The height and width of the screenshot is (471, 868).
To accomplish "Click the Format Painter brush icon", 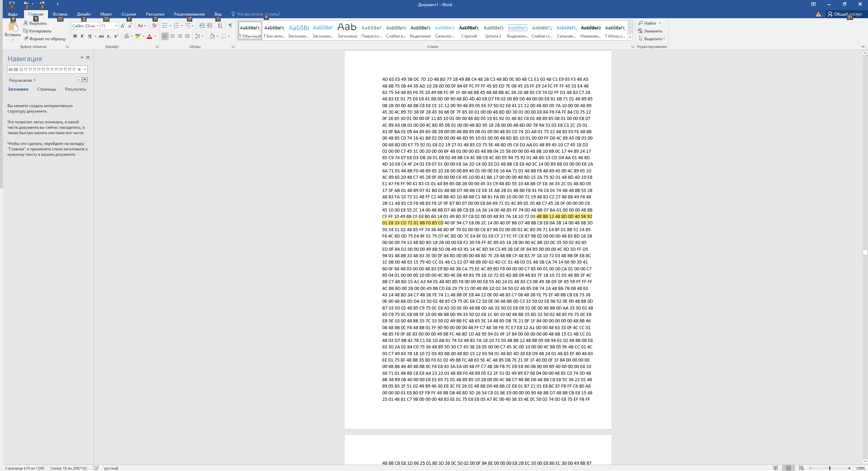I will (26, 39).
